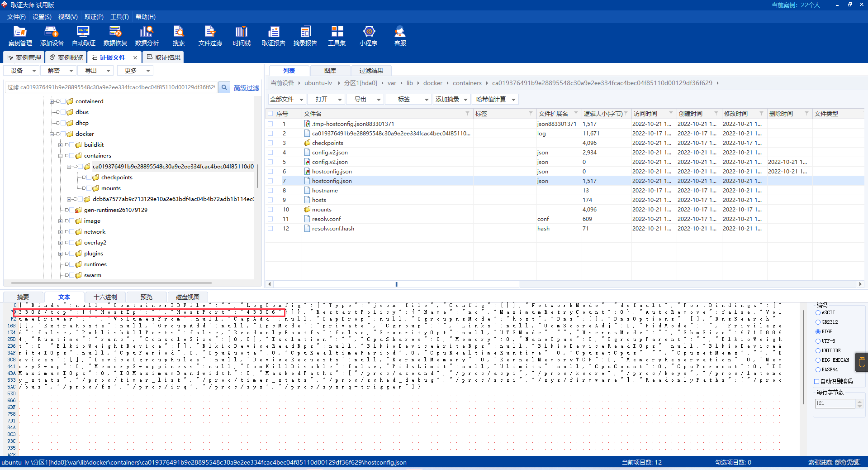Click the 高级过滤 link
Screen dimensions: 868x470
tap(247, 88)
